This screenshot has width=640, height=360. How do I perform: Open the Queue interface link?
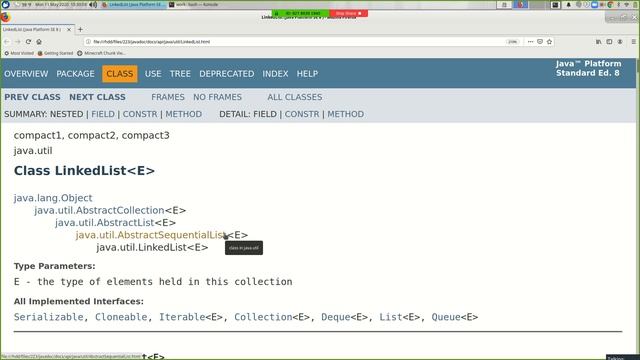click(446, 317)
